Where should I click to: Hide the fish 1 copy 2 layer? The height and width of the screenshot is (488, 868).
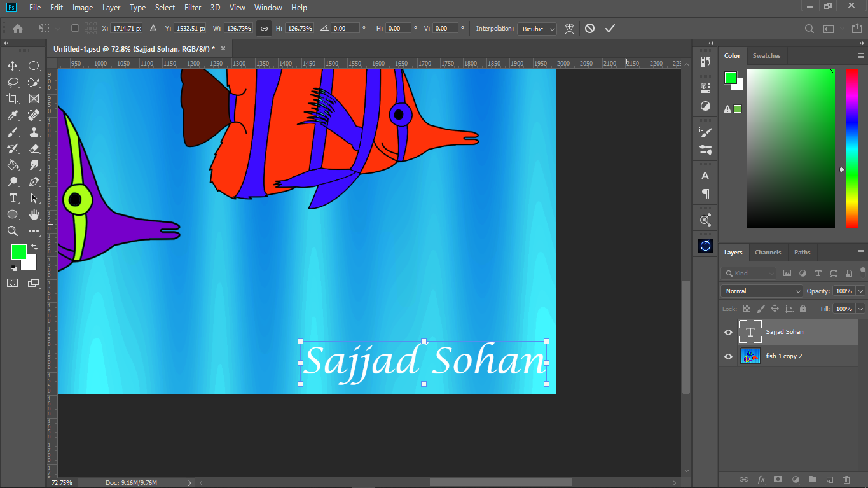click(729, 356)
